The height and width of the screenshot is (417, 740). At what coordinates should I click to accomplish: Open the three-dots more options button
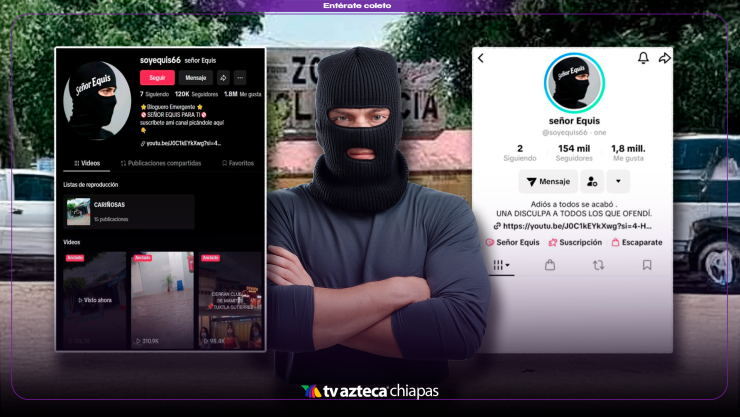(x=240, y=77)
